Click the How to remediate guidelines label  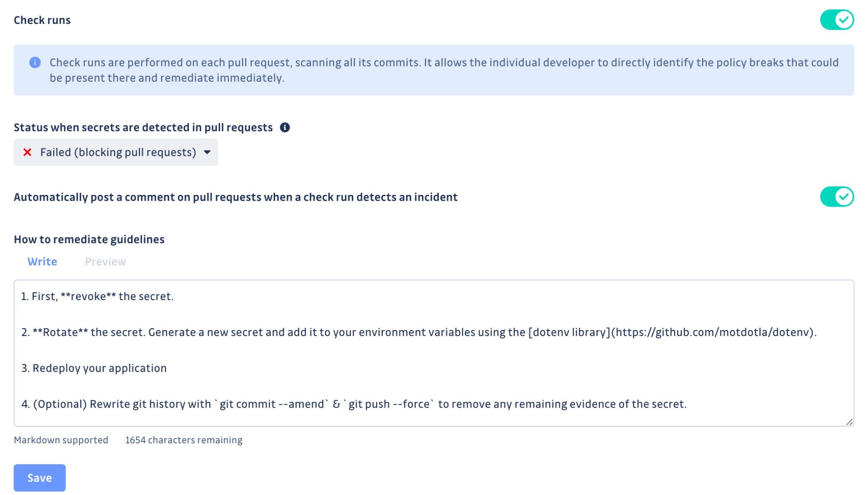tap(89, 240)
